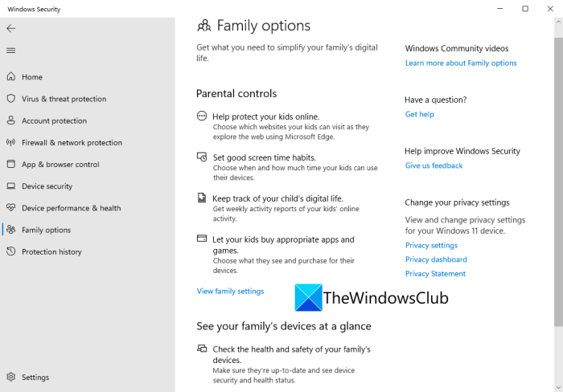Click the Device security laptop icon
This screenshot has width=563, height=392.
[x=11, y=186]
